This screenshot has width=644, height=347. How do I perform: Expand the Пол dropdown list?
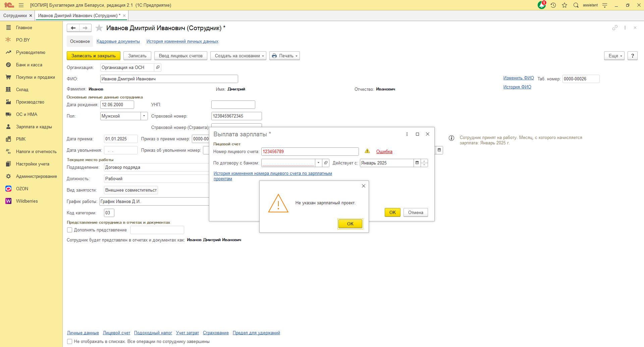[x=144, y=116]
